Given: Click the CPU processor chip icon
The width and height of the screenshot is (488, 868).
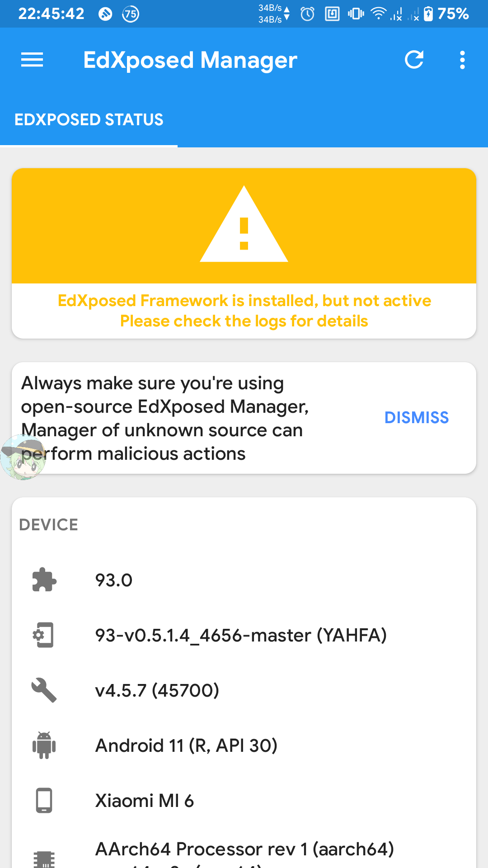Looking at the screenshot, I should click(44, 857).
